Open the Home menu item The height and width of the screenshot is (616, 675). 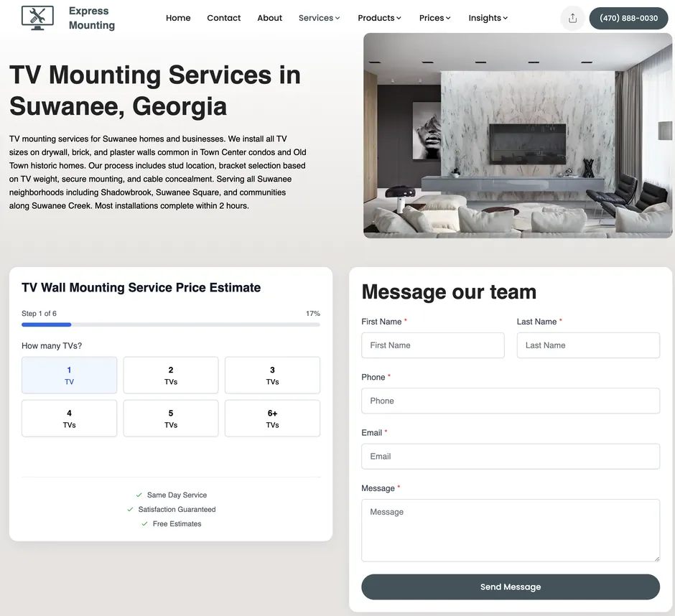pos(178,18)
